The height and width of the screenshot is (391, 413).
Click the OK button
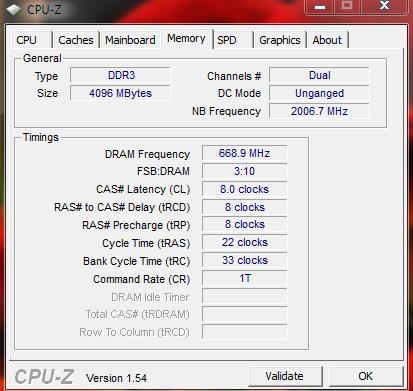pyautogui.click(x=366, y=376)
